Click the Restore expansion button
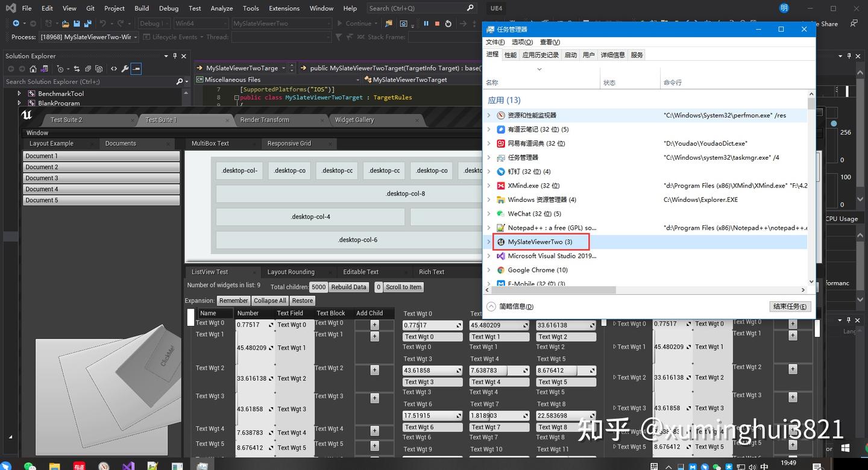The width and height of the screenshot is (868, 470). [302, 301]
